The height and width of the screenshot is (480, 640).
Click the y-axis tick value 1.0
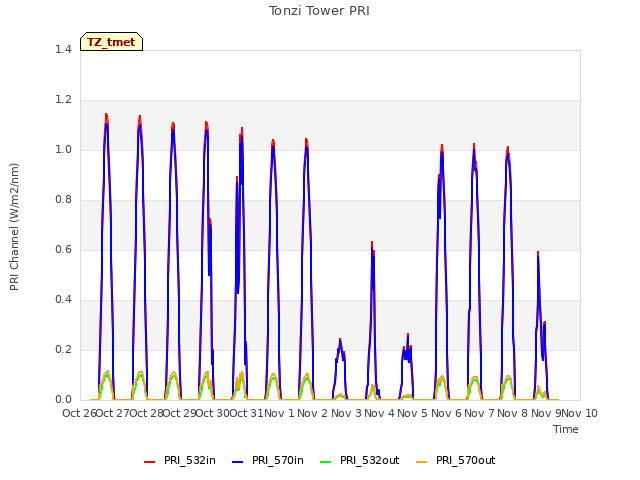(x=63, y=150)
